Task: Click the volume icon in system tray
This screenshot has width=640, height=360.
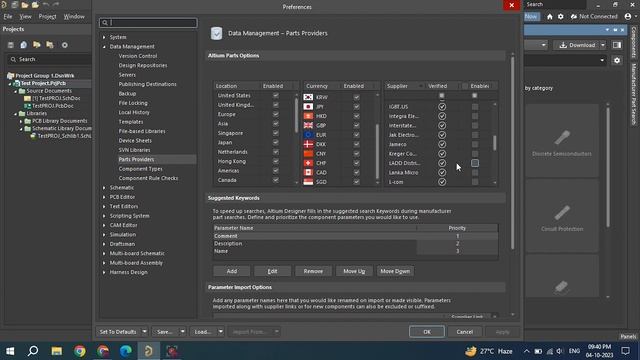Action: (x=560, y=351)
